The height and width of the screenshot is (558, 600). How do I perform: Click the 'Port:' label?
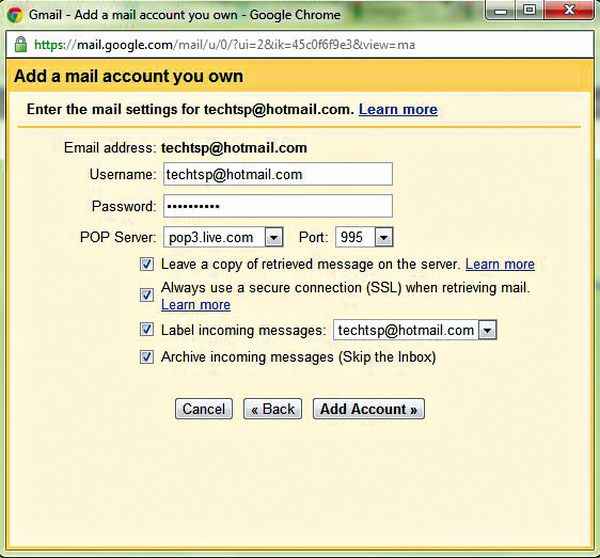pos(313,237)
